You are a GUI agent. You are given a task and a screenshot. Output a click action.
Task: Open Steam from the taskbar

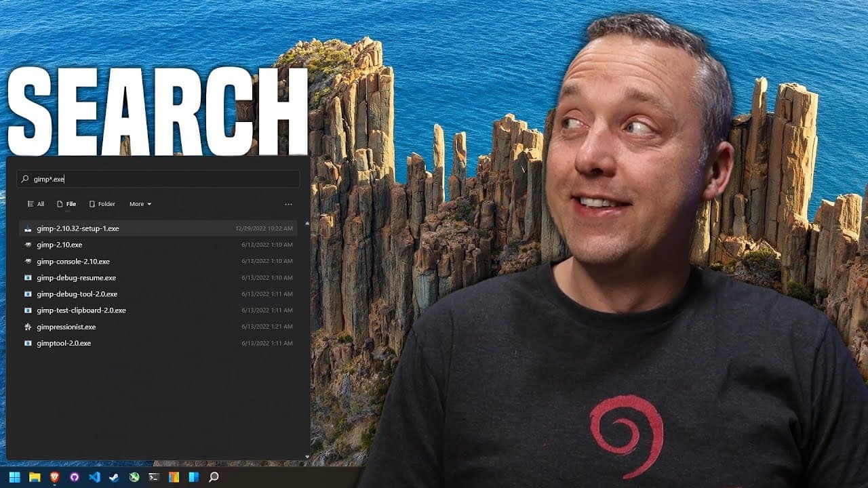[x=114, y=477]
